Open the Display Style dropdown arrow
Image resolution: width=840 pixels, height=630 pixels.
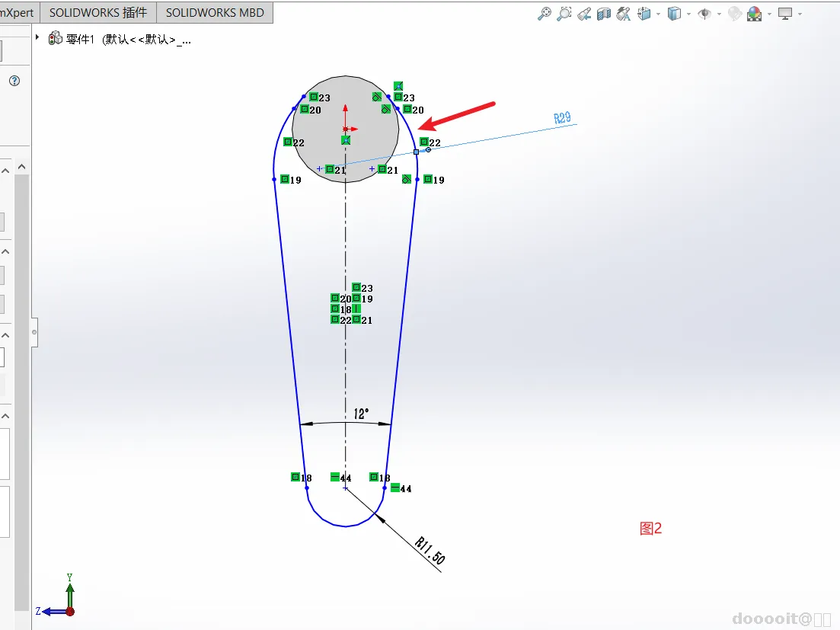[689, 14]
